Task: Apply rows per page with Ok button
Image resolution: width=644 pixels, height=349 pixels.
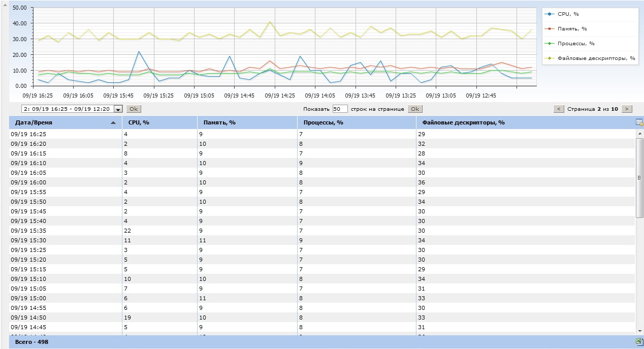Action: [415, 109]
